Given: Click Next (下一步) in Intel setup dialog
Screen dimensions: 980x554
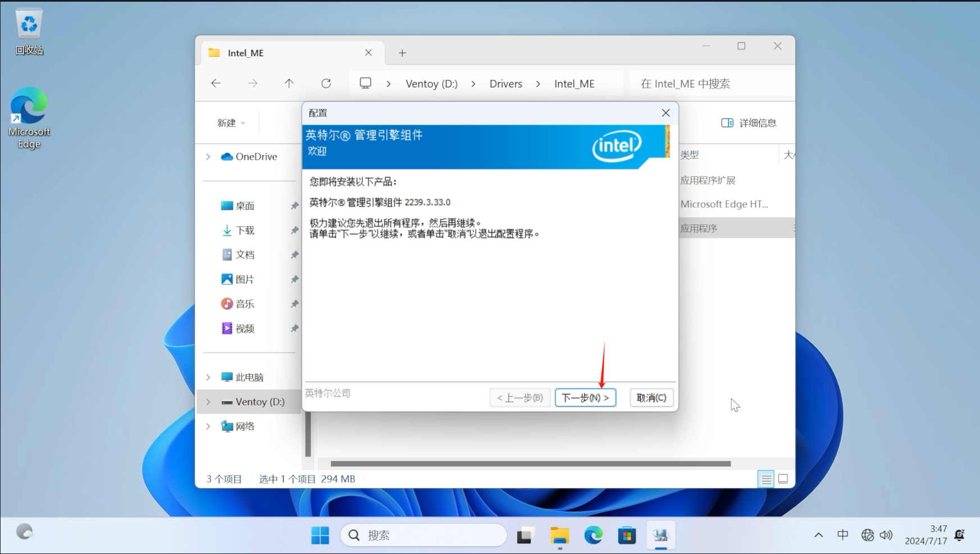Looking at the screenshot, I should [x=585, y=398].
